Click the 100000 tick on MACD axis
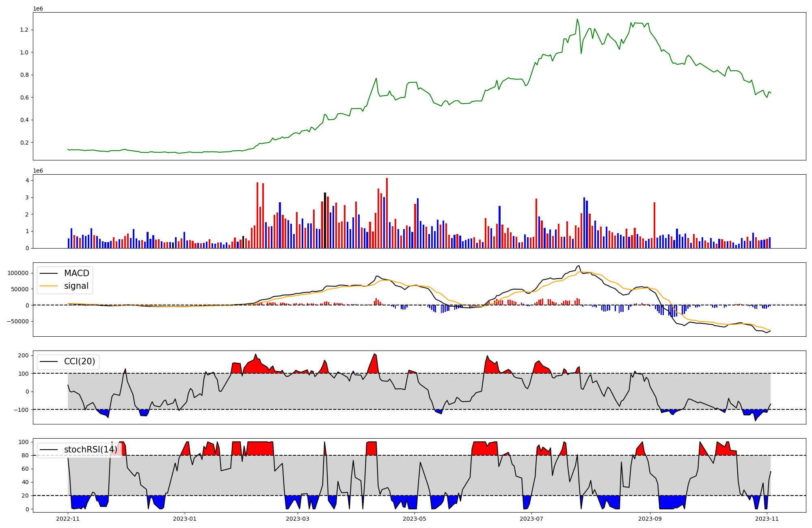 pyautogui.click(x=18, y=273)
